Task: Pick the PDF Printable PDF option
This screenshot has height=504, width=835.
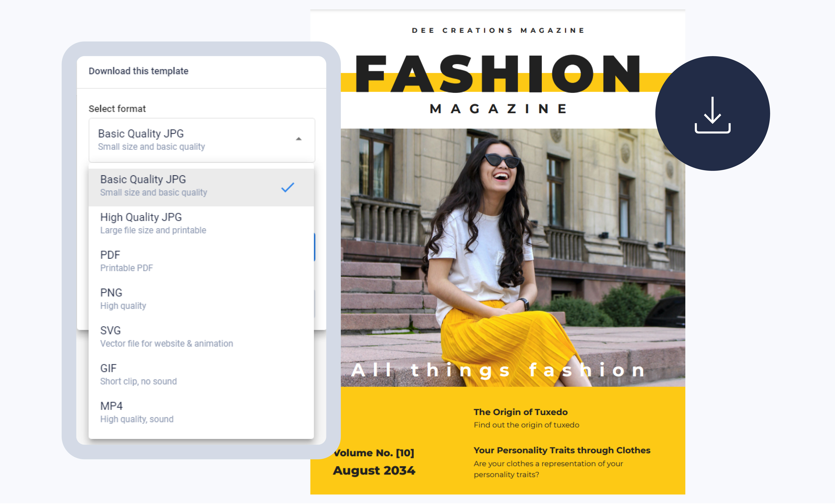Action: [201, 261]
